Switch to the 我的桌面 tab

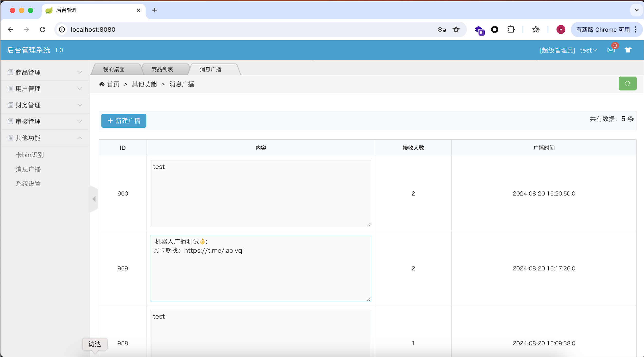pyautogui.click(x=114, y=69)
